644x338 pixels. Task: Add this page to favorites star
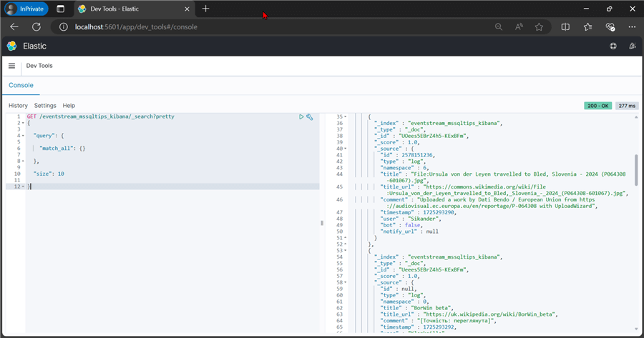(539, 27)
